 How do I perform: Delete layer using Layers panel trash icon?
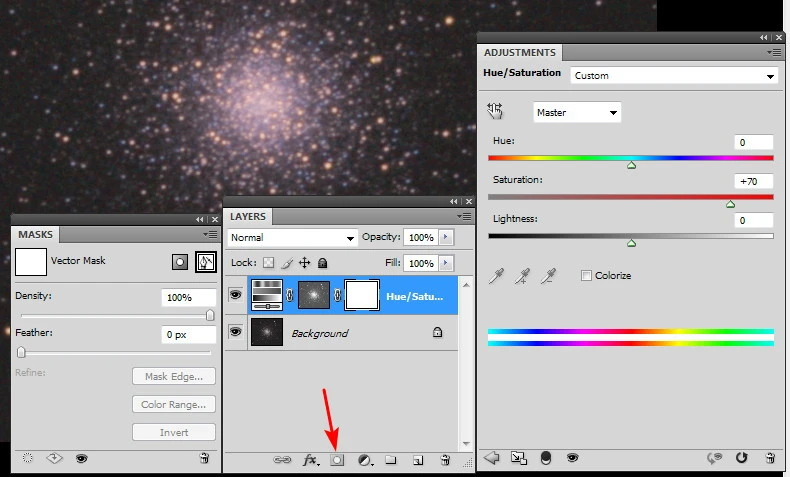pyautogui.click(x=445, y=460)
